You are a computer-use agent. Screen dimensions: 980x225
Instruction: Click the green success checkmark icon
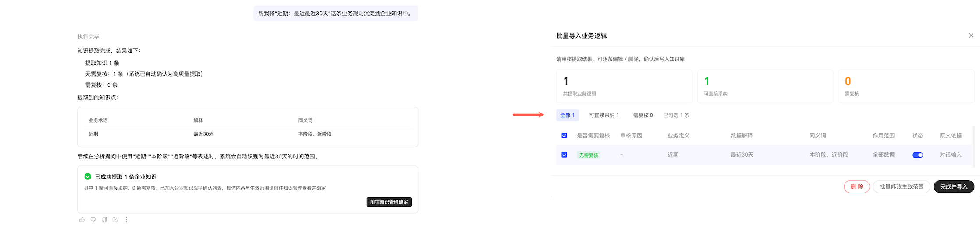(88, 176)
